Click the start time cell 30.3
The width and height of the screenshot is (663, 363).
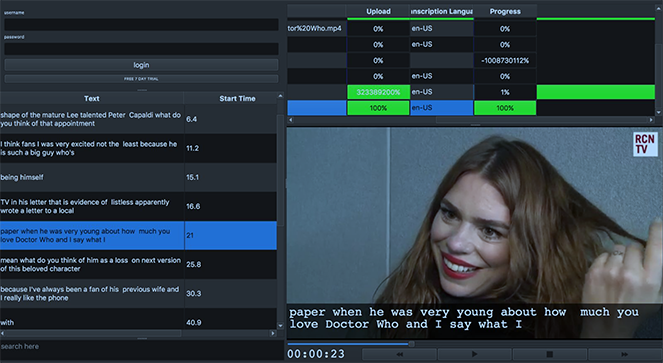point(230,294)
